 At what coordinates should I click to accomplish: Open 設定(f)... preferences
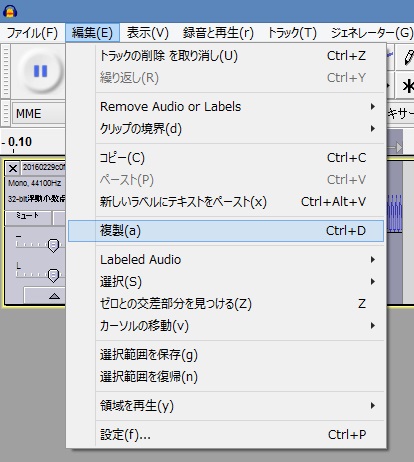226,435
